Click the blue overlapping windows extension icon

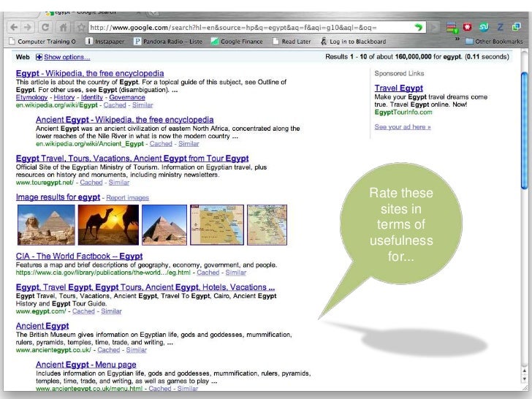pos(516,27)
